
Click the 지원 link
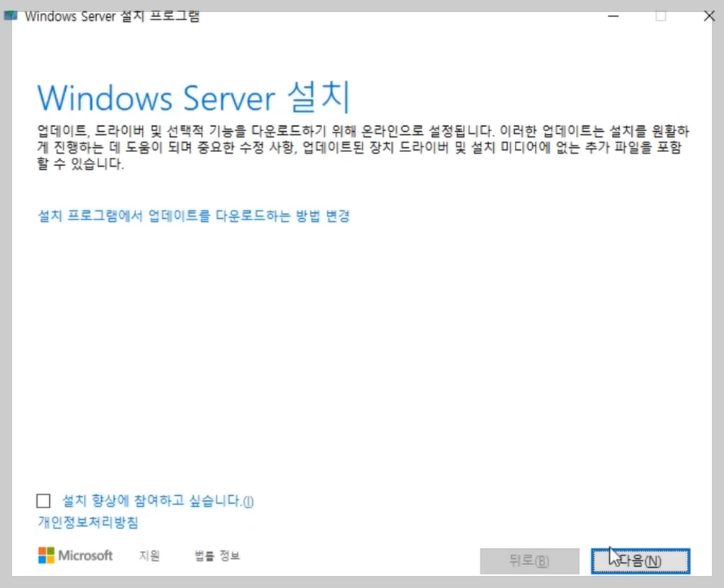coord(150,555)
